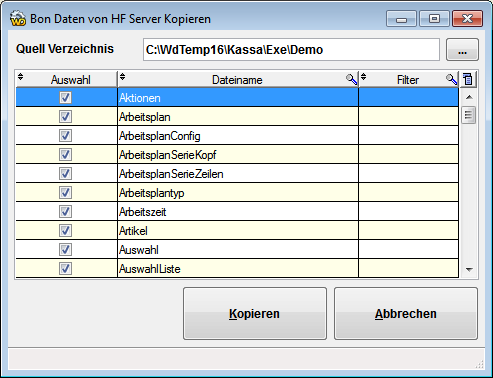Click the Abbrechen button
The image size is (493, 378).
[406, 314]
